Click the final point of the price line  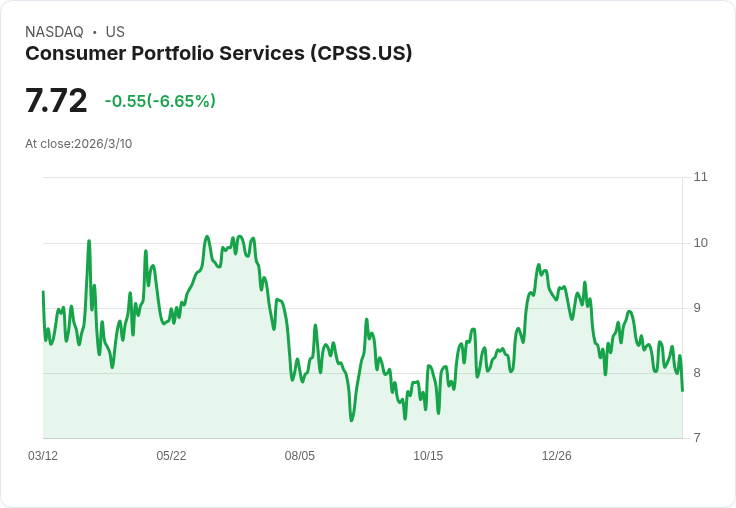pos(682,391)
